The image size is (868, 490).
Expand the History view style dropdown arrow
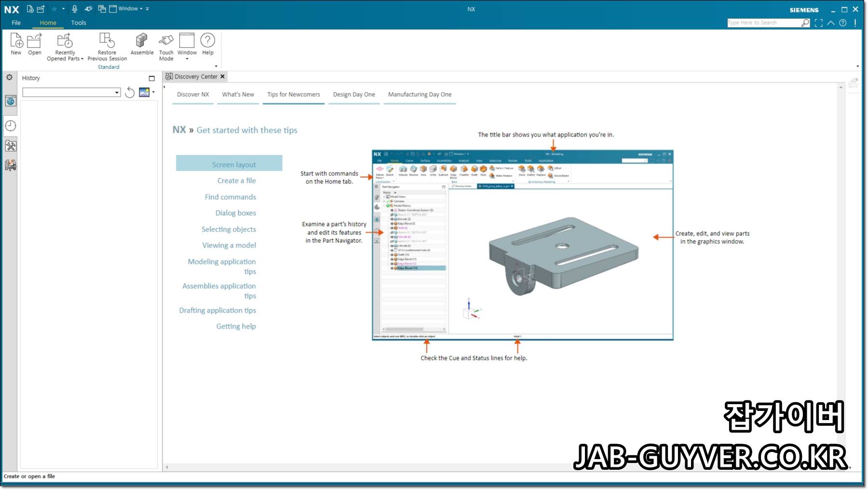click(x=153, y=92)
